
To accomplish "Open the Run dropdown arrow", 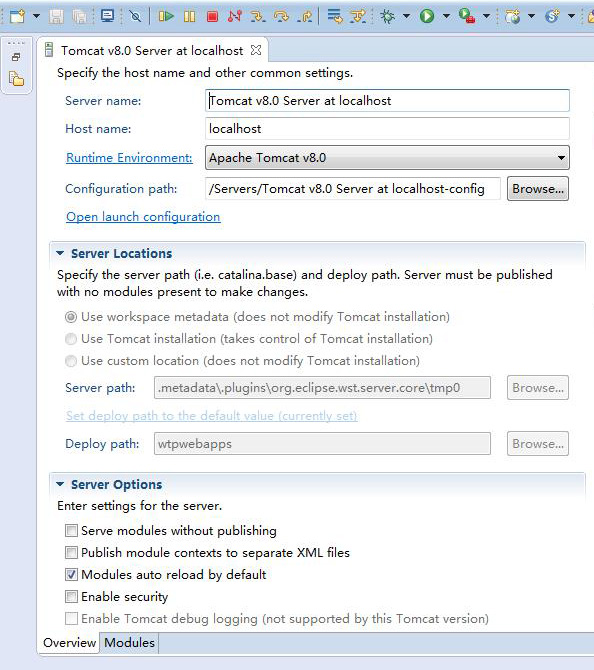I will pos(446,17).
